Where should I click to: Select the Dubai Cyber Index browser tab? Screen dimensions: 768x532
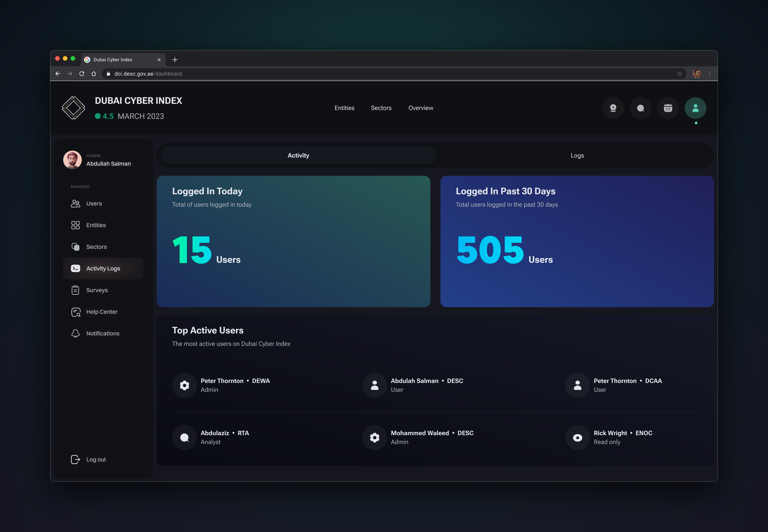click(123, 60)
